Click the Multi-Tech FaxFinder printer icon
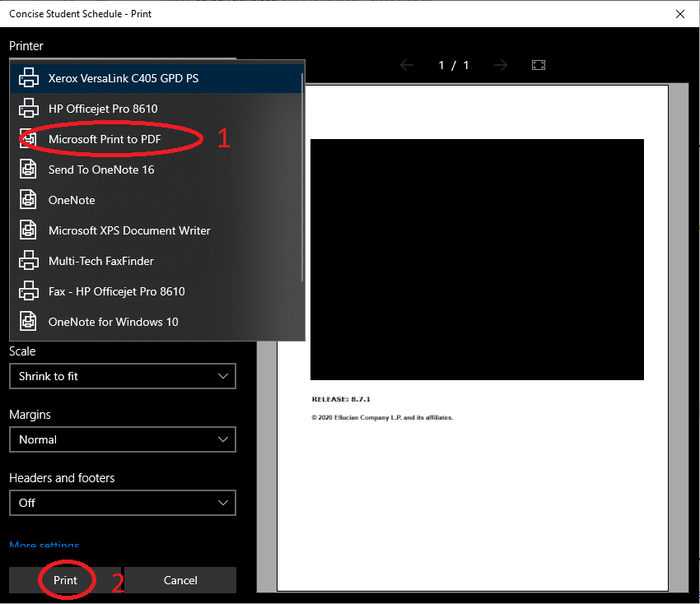The width and height of the screenshot is (700, 604). pyautogui.click(x=29, y=261)
